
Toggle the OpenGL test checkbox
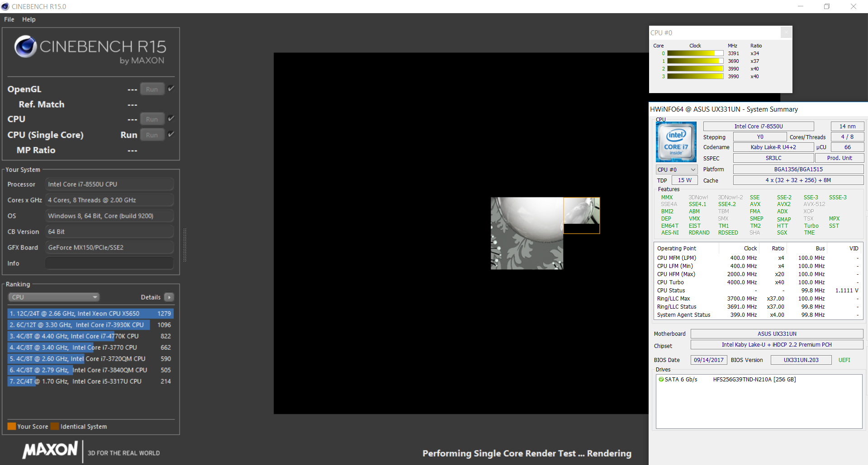click(x=171, y=89)
